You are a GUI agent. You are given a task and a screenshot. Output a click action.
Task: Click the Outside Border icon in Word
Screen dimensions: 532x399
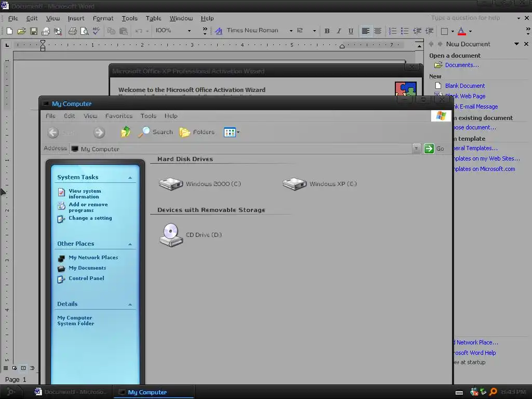444,31
